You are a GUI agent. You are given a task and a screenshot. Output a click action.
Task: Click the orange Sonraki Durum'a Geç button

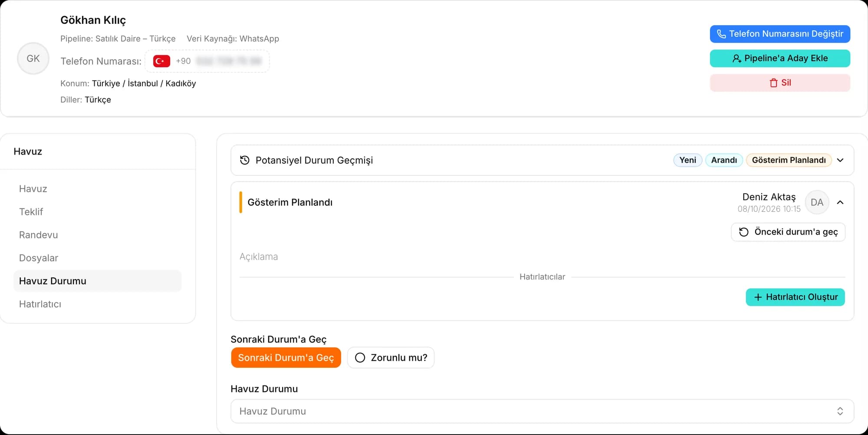[x=286, y=358]
